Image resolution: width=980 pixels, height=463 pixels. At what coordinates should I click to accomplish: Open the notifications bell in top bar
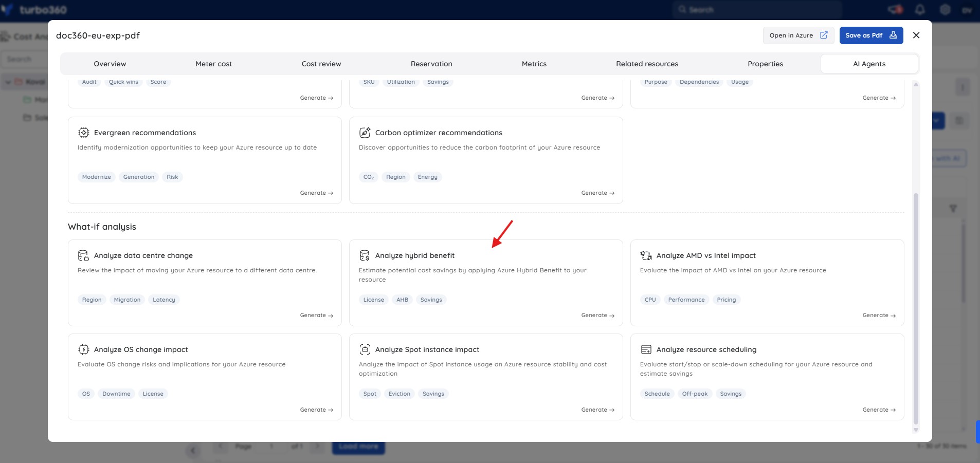tap(920, 9)
